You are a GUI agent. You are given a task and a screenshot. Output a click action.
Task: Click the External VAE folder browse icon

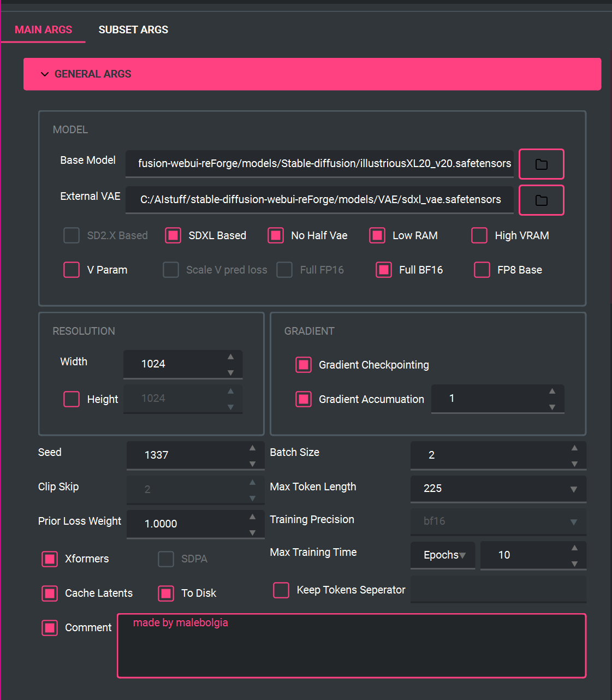coord(541,200)
